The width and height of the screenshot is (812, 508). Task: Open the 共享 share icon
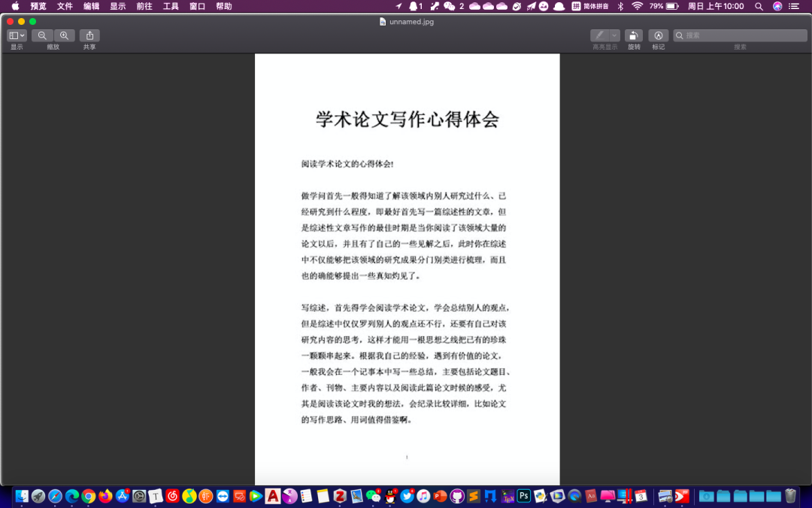[x=89, y=35]
